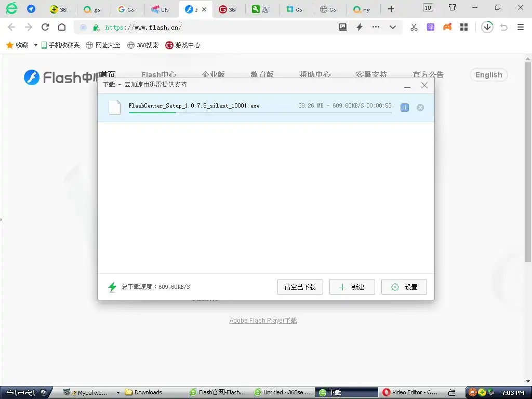This screenshot has height=399, width=532.
Task: Click the page vertical scrollbar
Action: pos(528,161)
